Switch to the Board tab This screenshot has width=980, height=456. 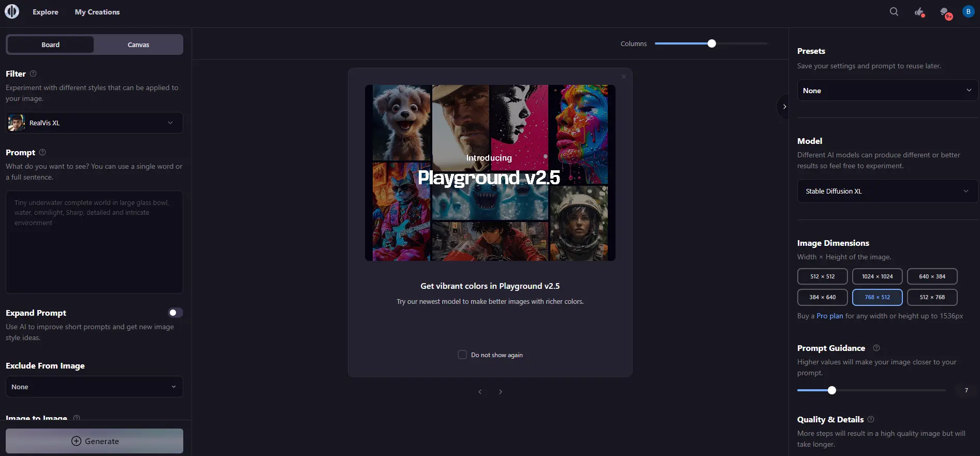pos(51,45)
